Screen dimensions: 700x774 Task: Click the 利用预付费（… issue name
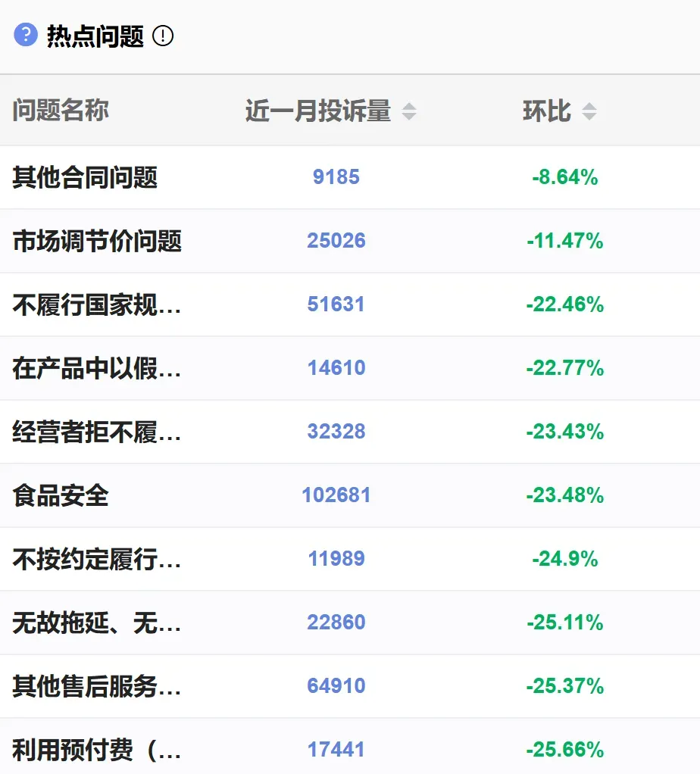97,751
